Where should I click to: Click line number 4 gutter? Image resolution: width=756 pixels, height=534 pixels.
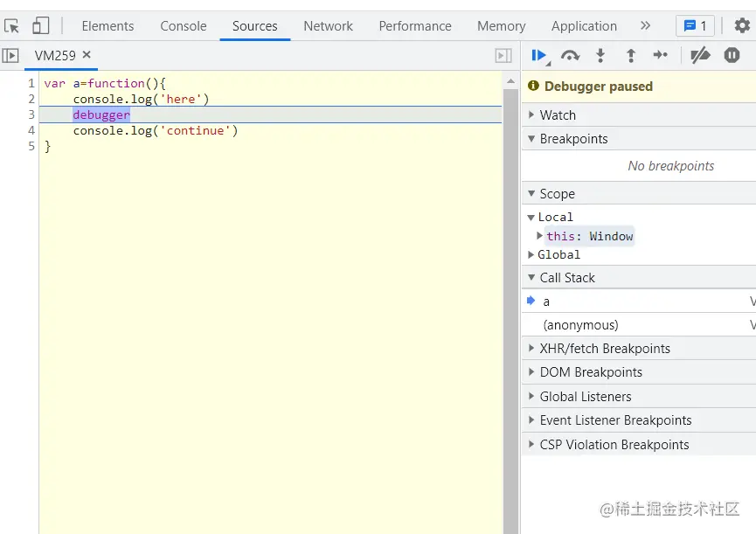coord(31,131)
